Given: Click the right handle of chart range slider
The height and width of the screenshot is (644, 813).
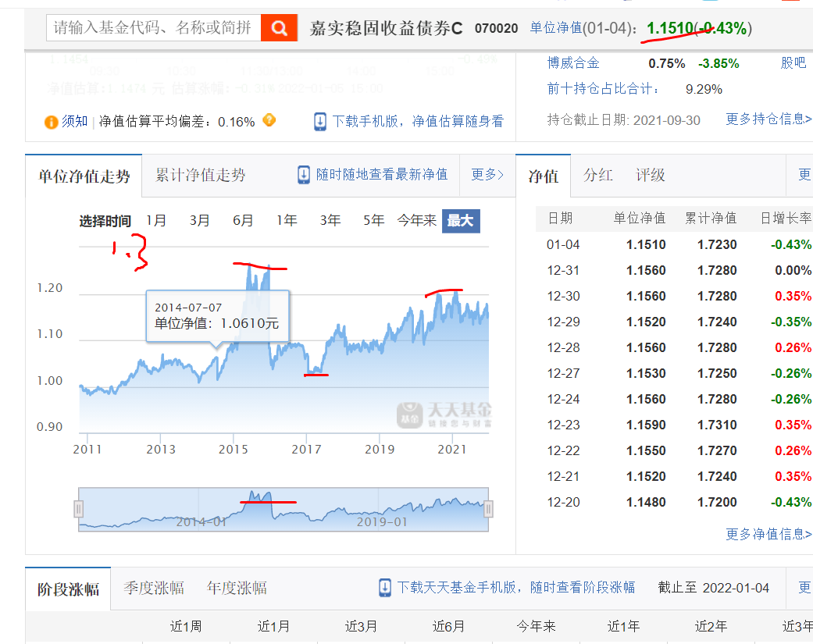Looking at the screenshot, I should (488, 509).
